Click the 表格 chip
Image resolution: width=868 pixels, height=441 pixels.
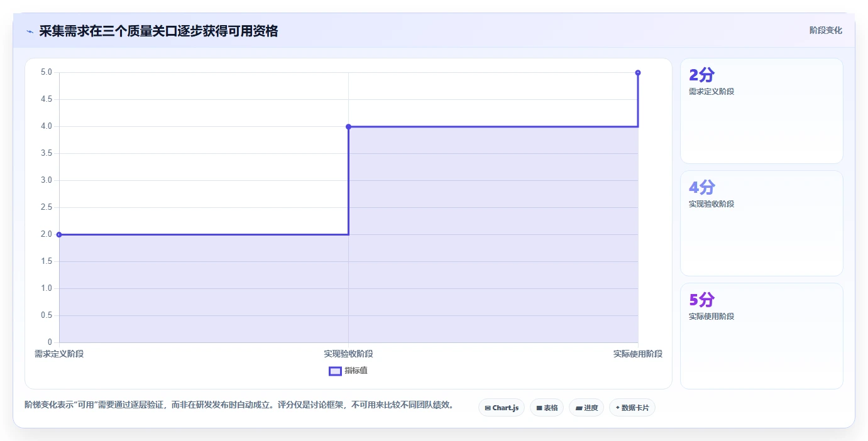(x=547, y=408)
